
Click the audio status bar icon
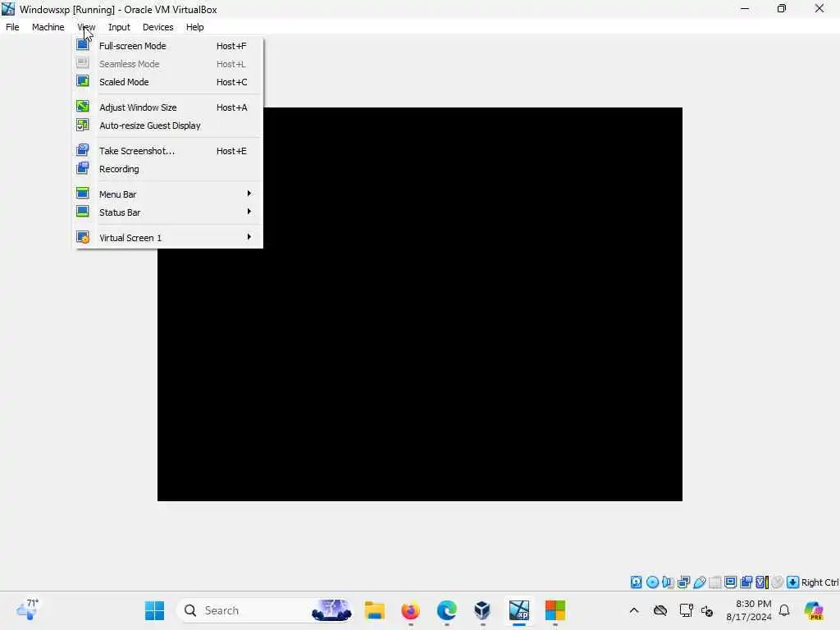point(668,582)
